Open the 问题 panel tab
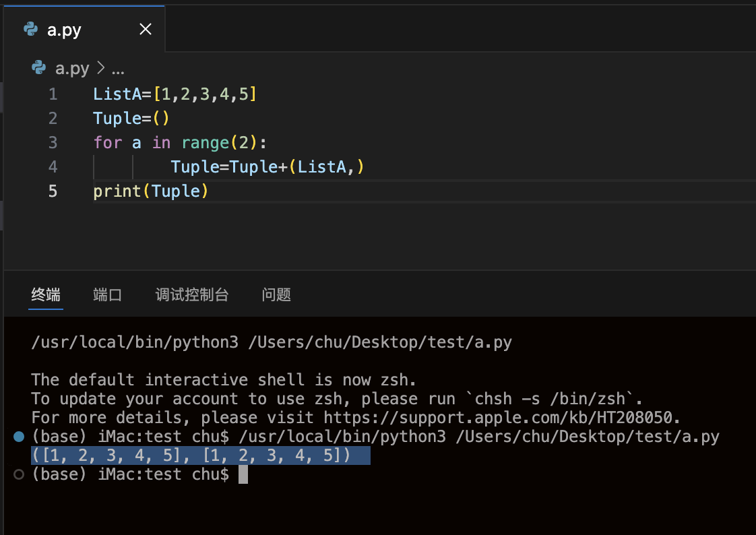 276,294
